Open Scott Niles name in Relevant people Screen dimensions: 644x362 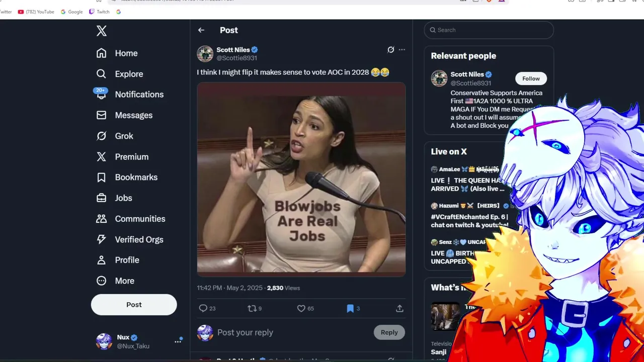(x=467, y=74)
